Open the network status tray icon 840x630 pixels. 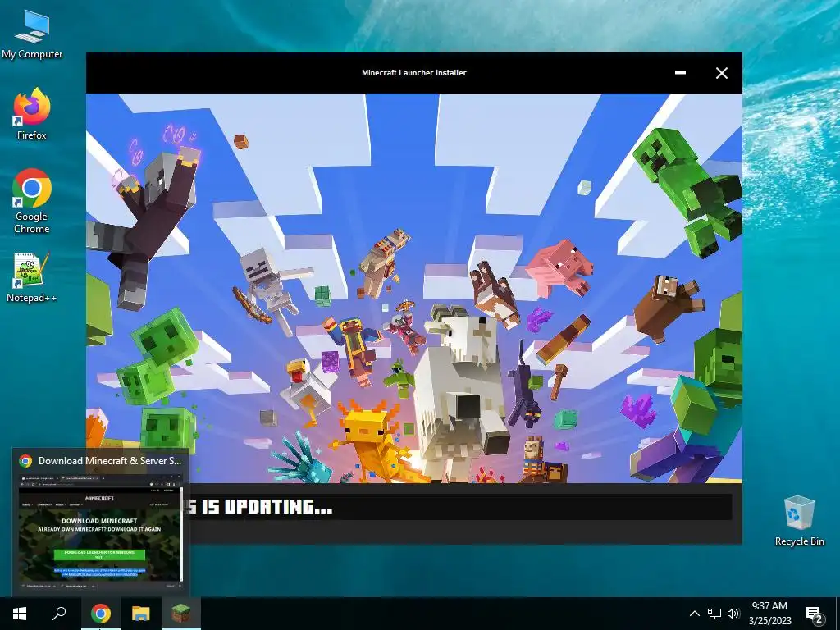coord(714,614)
